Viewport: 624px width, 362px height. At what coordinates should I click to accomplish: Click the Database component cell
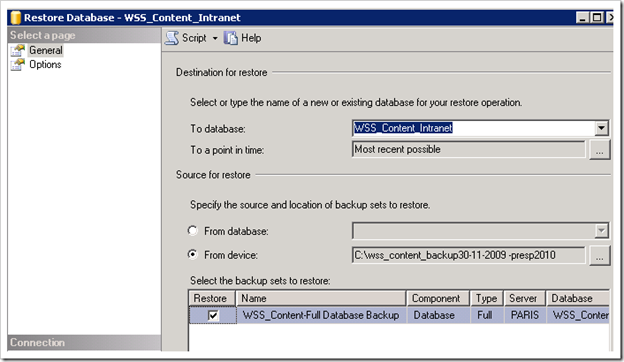438,315
